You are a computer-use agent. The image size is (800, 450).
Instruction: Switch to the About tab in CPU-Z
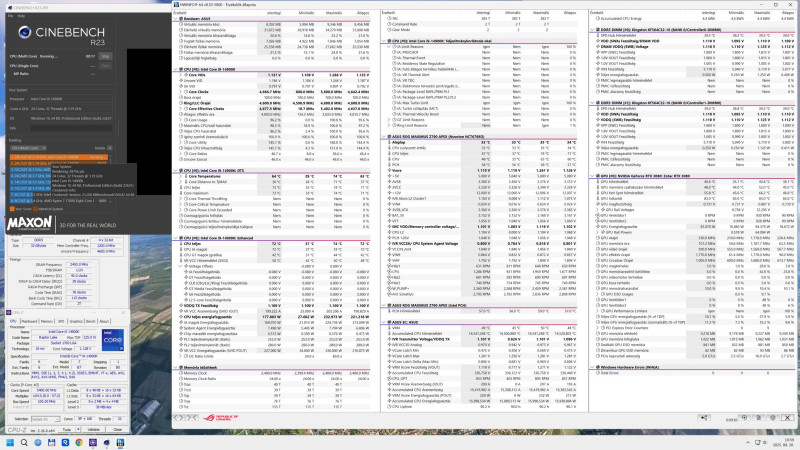104,321
